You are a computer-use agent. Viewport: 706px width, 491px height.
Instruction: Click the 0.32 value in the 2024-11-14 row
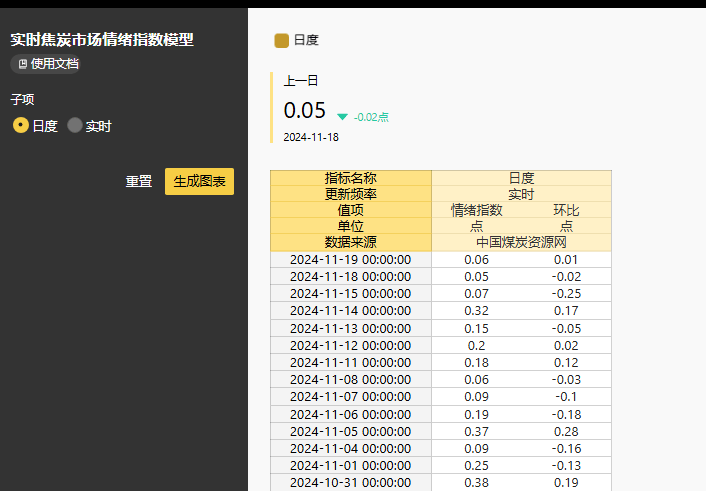coord(476,311)
